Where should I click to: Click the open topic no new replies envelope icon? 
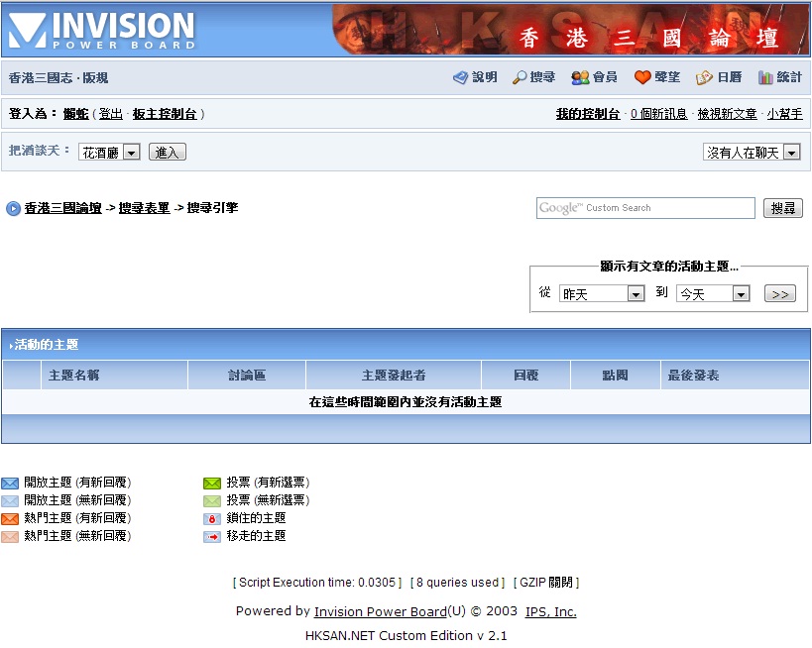coord(10,501)
